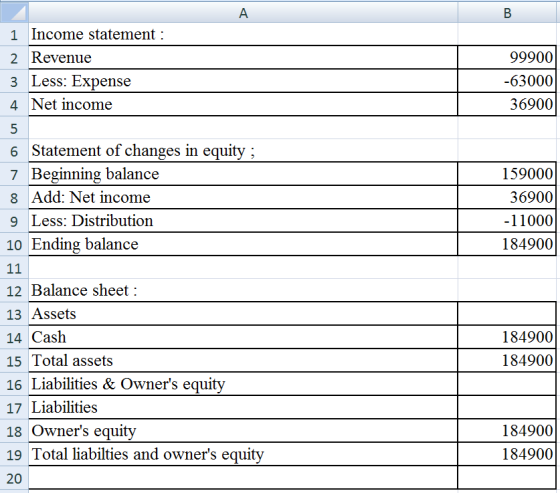Viewport: 560px width, 493px height.
Task: Select value 36900 in row 4
Action: click(507, 104)
